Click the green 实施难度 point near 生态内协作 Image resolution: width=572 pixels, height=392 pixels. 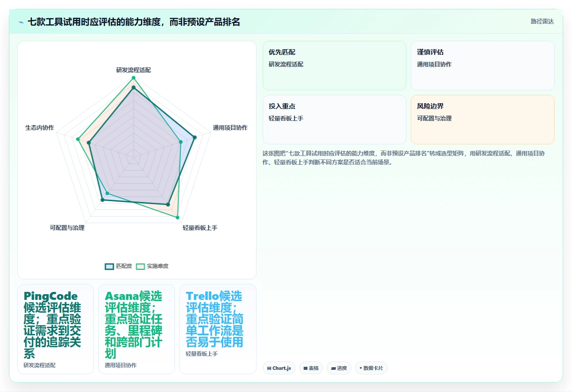pos(78,140)
